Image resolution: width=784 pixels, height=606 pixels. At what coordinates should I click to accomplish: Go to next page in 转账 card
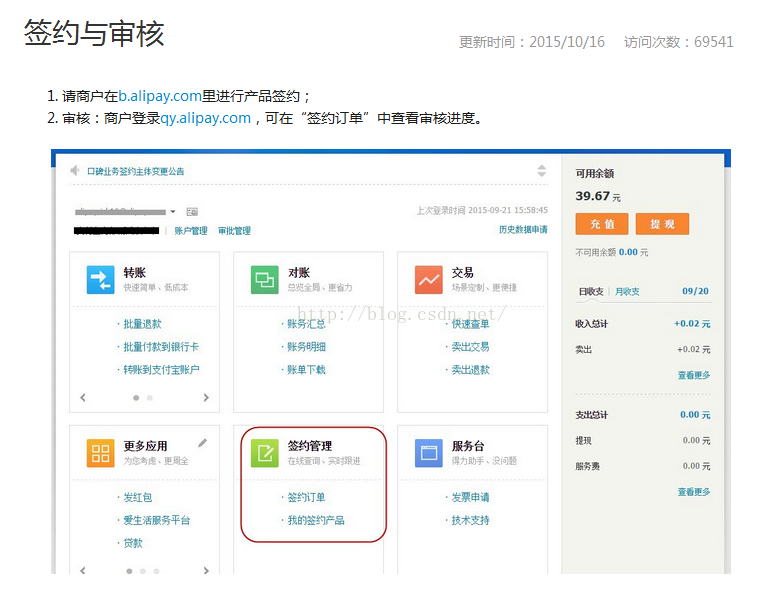click(x=206, y=398)
